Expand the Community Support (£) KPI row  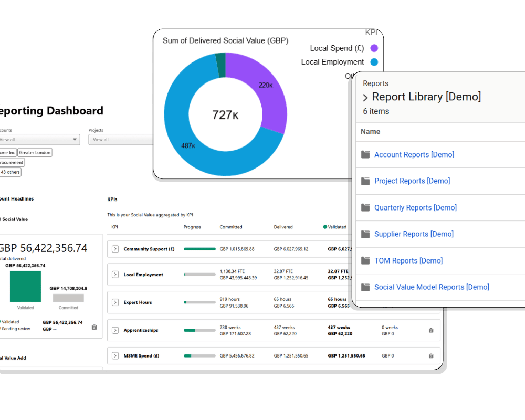pos(115,249)
